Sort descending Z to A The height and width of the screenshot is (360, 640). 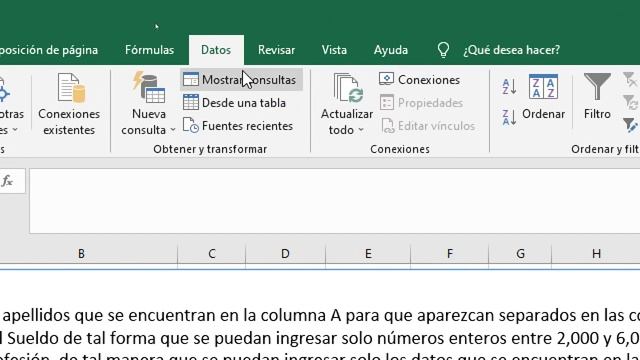tap(509, 117)
